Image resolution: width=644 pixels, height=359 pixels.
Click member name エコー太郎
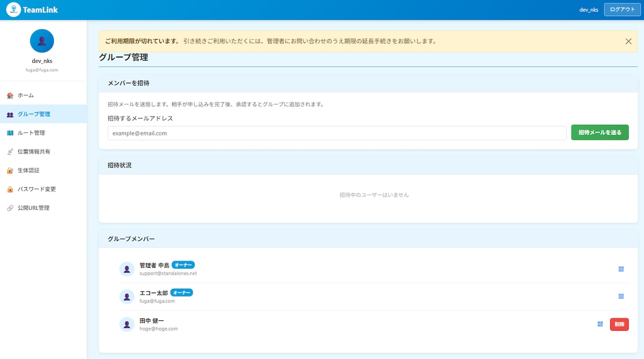[x=154, y=293]
